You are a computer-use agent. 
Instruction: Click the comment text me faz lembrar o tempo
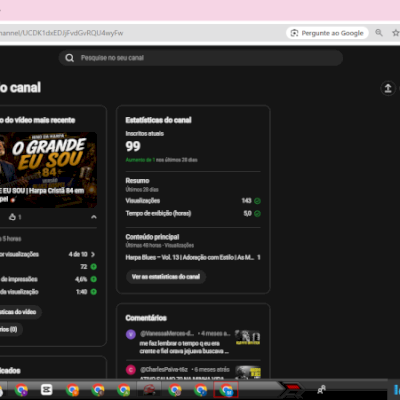[x=184, y=347]
